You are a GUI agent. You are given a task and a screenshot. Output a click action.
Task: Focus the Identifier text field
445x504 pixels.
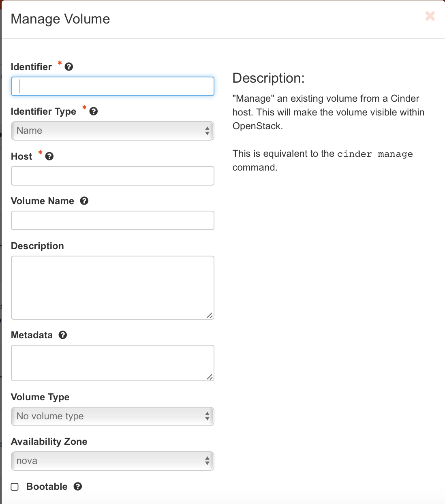[x=112, y=86]
